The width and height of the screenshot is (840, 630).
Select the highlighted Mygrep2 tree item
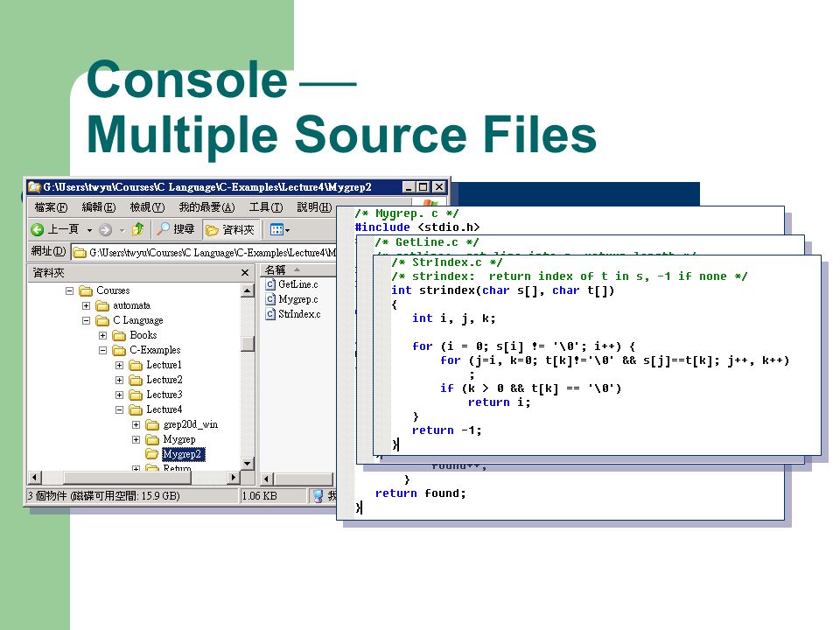tap(183, 454)
